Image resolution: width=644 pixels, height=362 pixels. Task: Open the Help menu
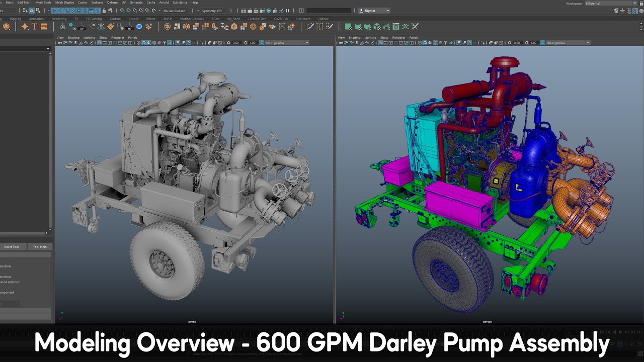(195, 3)
